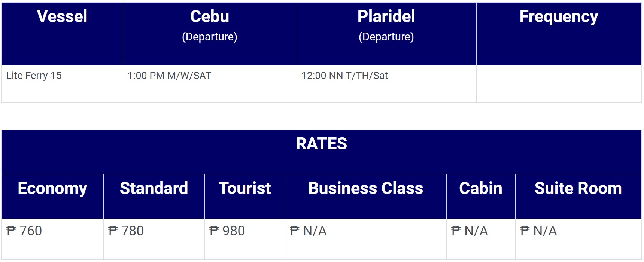Select the Business Class N/A rate cell
Image resolution: width=644 pixels, height=262 pixels.
click(366, 239)
